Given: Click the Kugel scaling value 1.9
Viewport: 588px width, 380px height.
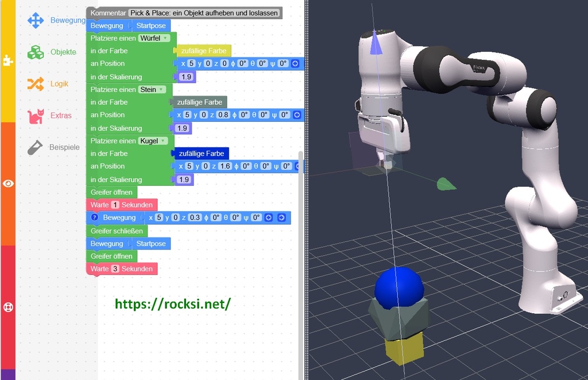Looking at the screenshot, I should (x=184, y=179).
